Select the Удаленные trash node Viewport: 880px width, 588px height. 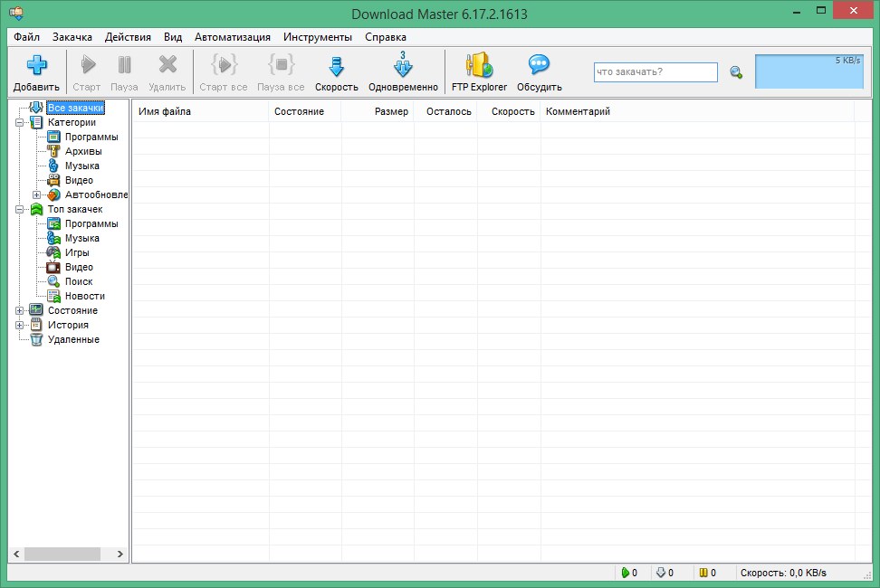coord(73,340)
